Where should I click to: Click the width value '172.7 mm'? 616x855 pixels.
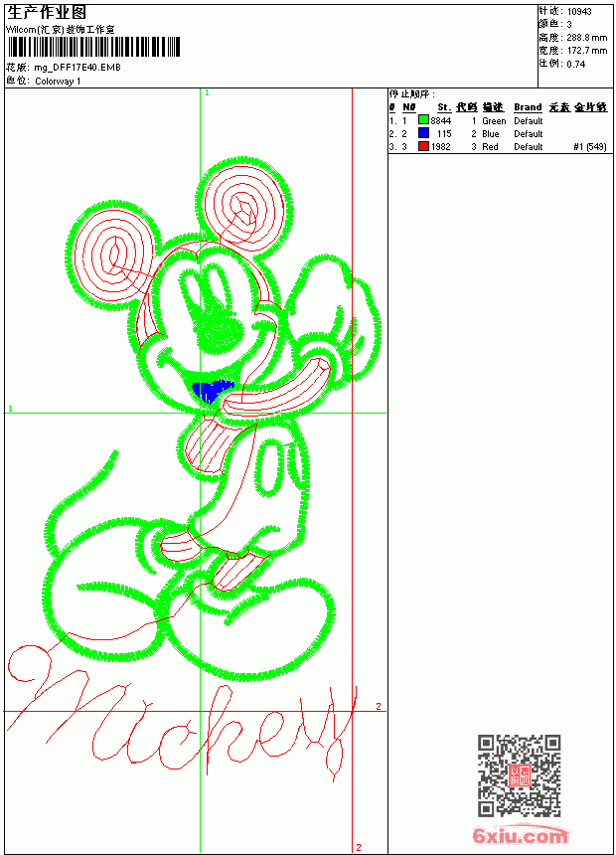(x=586, y=51)
